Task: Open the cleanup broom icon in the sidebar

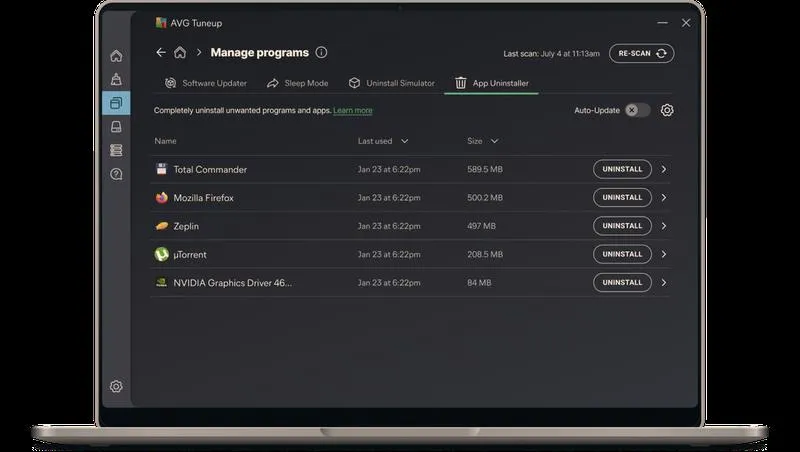Action: click(116, 79)
